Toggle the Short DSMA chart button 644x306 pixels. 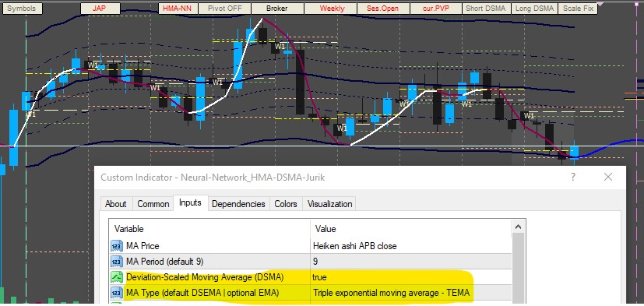[485, 9]
